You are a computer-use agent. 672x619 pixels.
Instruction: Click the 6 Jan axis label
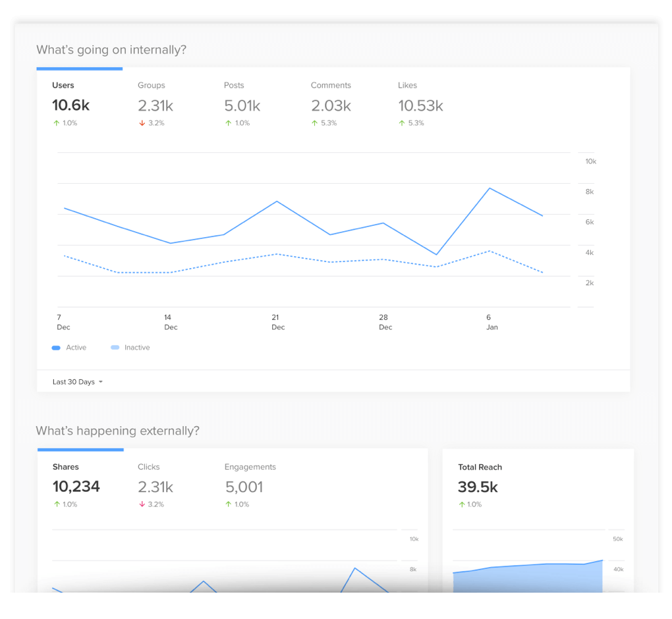[491, 322]
